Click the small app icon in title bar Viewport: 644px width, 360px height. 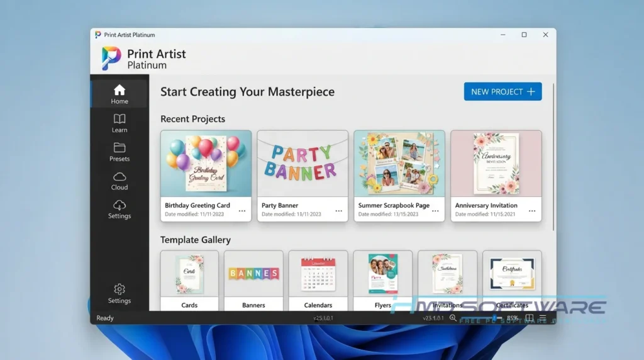[97, 35]
